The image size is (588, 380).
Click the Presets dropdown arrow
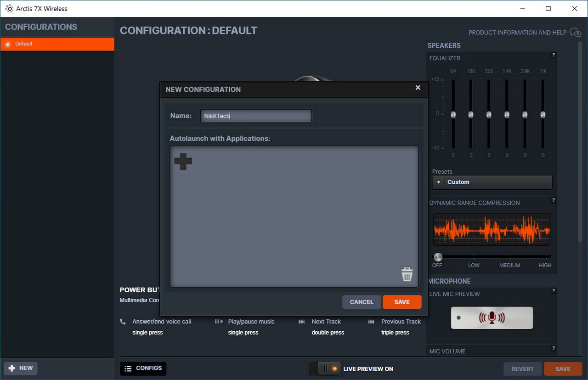pyautogui.click(x=438, y=182)
